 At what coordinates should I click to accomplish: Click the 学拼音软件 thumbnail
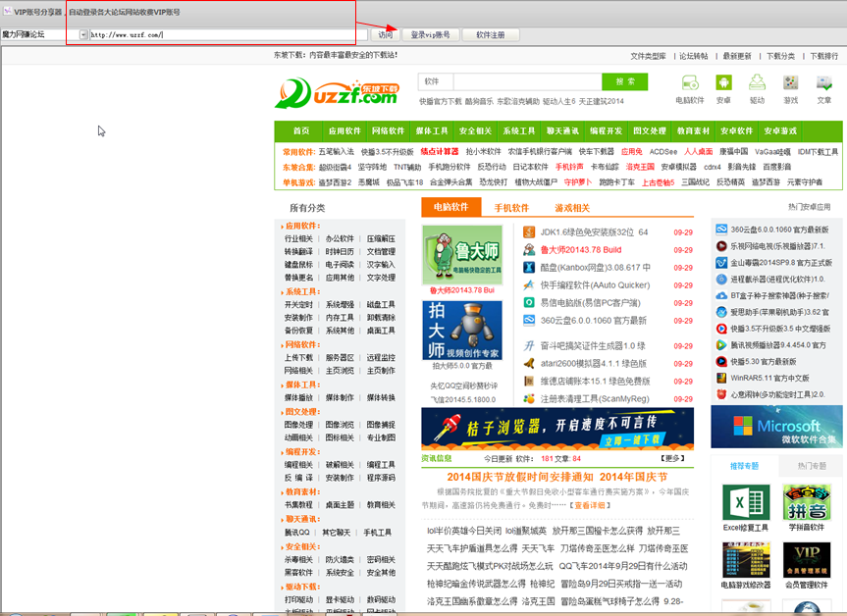[x=807, y=502]
